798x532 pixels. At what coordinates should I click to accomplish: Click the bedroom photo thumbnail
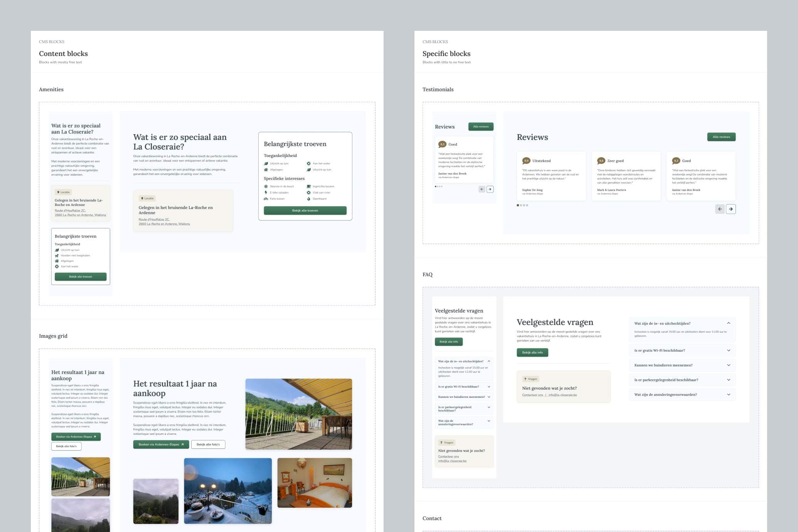315,483
